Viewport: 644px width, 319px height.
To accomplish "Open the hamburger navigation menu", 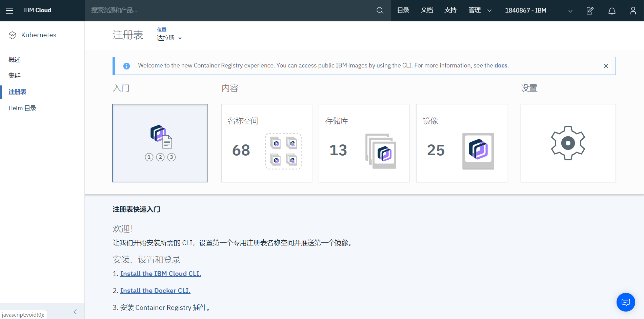I will pyautogui.click(x=9, y=11).
